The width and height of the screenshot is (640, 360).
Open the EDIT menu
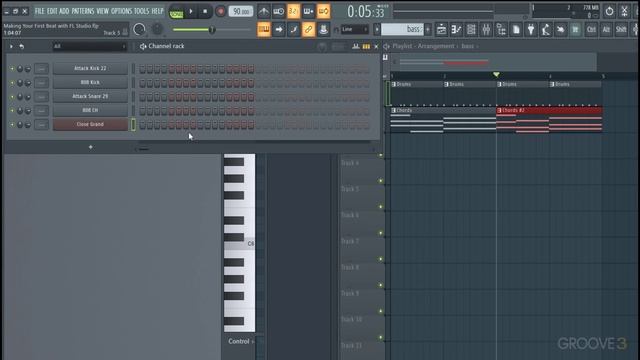[x=52, y=11]
